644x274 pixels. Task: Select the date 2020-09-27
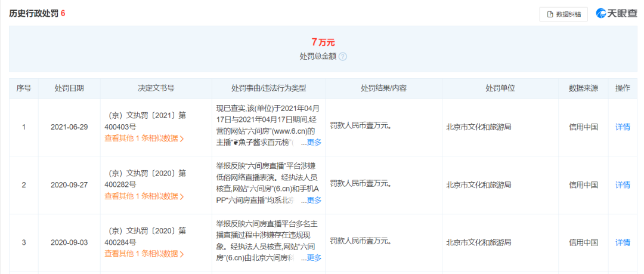point(69,185)
